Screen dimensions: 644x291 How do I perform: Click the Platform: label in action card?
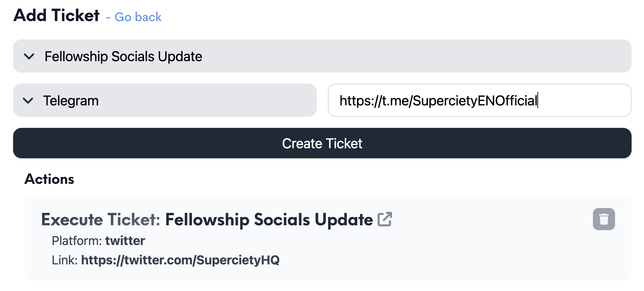click(77, 241)
